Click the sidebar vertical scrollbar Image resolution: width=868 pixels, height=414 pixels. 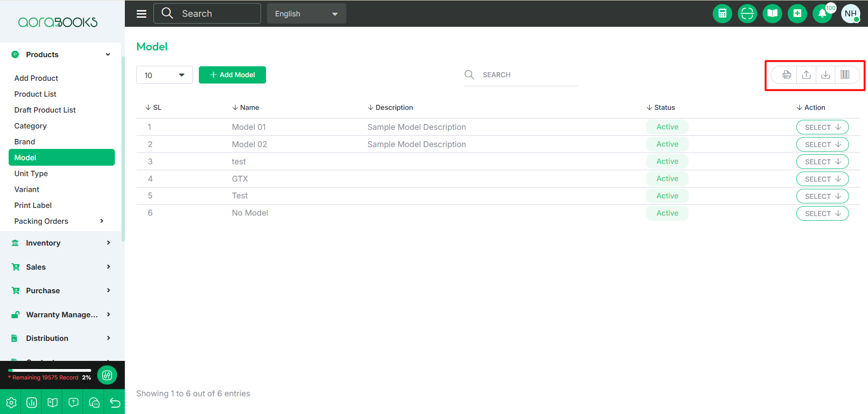point(123,150)
